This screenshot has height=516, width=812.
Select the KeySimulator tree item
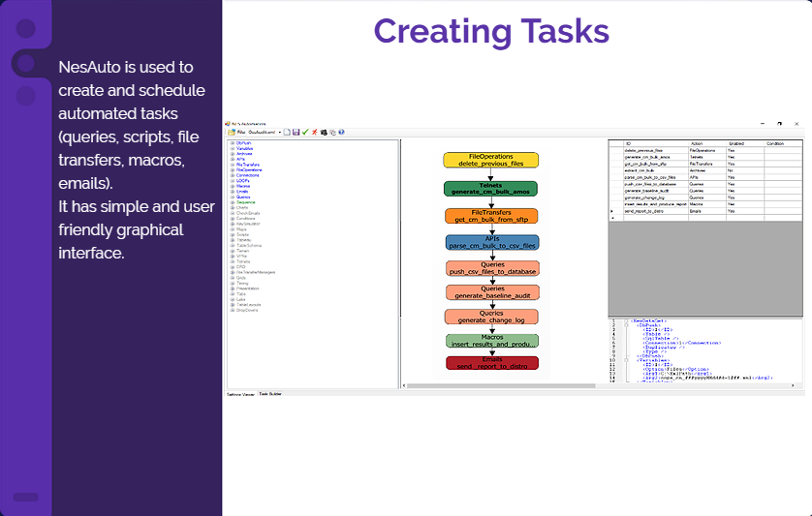[x=248, y=224]
